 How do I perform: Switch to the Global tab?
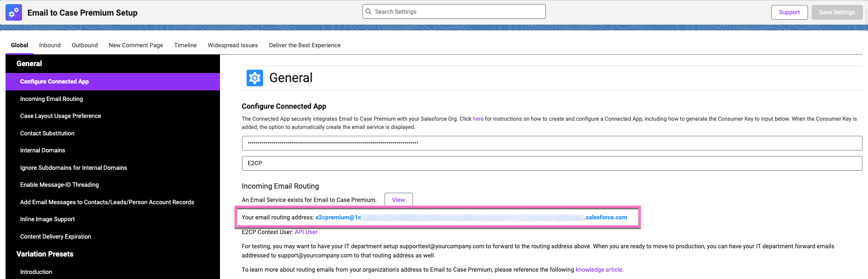click(20, 45)
